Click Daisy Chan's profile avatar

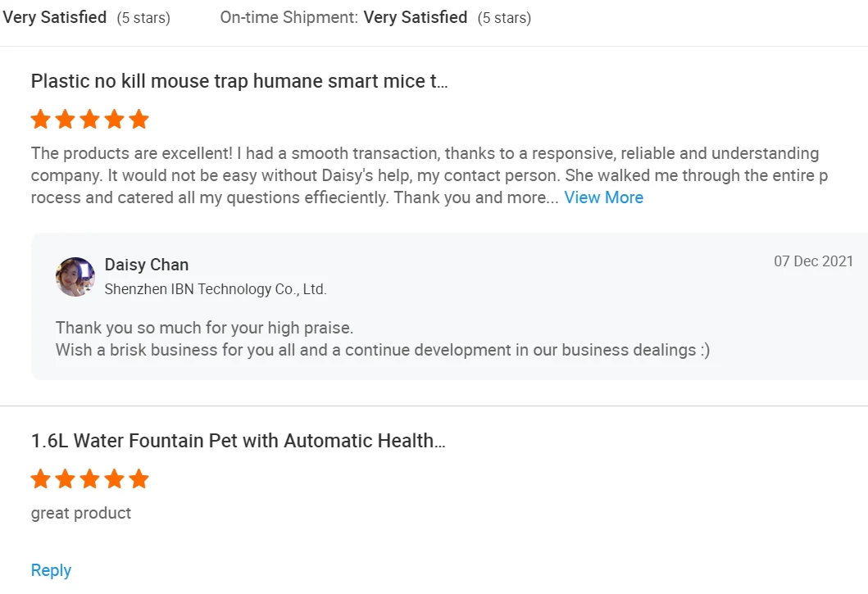pyautogui.click(x=75, y=277)
